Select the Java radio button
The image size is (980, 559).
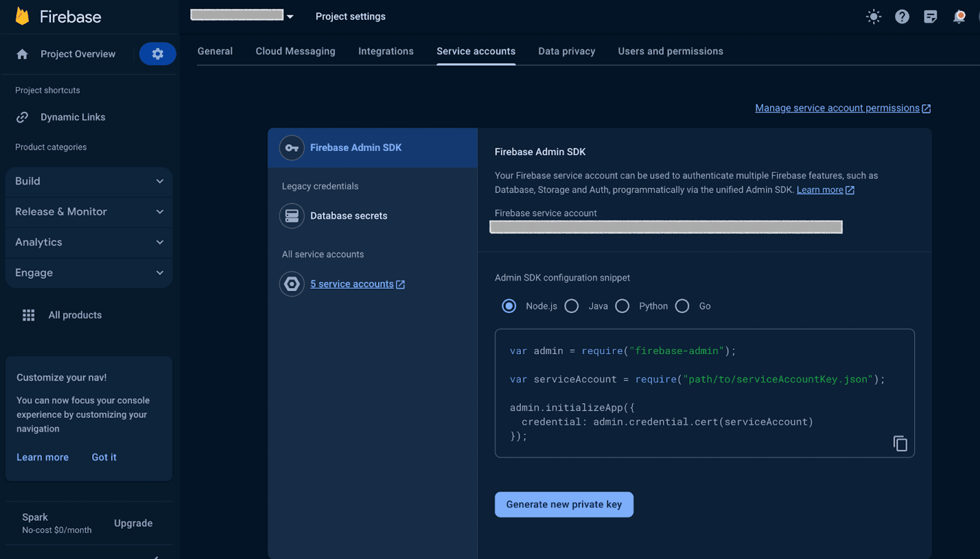pyautogui.click(x=571, y=306)
